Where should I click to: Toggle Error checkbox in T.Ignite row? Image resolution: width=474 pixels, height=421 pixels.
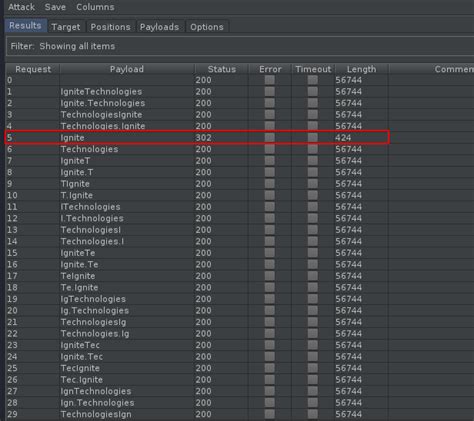(270, 195)
